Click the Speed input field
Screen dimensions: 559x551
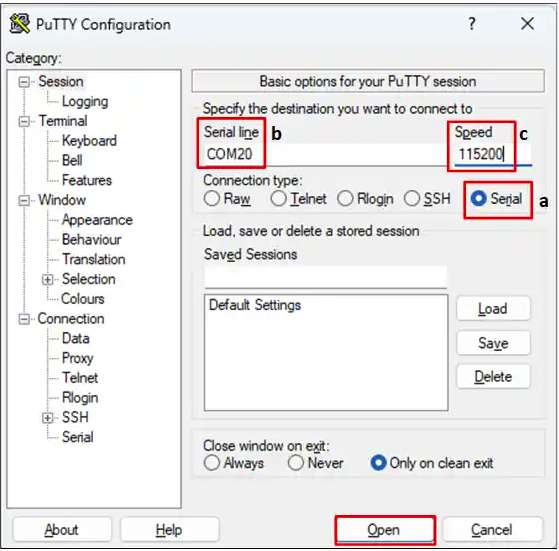[x=492, y=154]
